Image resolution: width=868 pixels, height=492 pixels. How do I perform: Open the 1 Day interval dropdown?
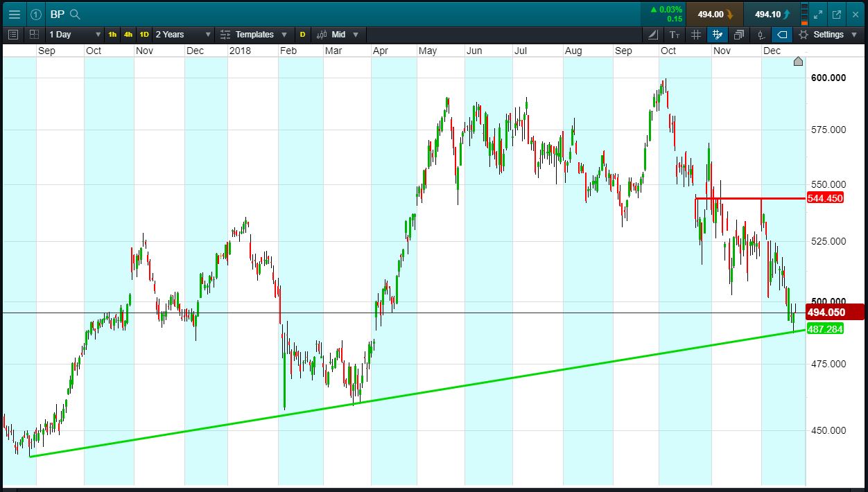[74, 34]
